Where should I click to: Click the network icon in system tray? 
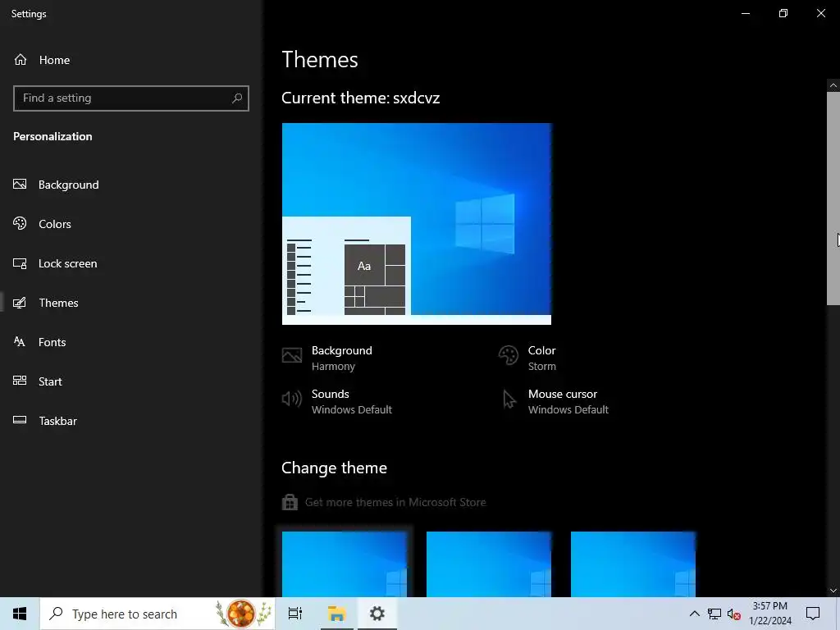[x=714, y=614]
